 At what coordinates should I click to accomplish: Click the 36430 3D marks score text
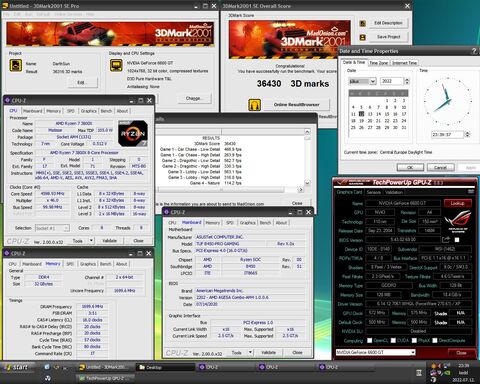(x=293, y=83)
